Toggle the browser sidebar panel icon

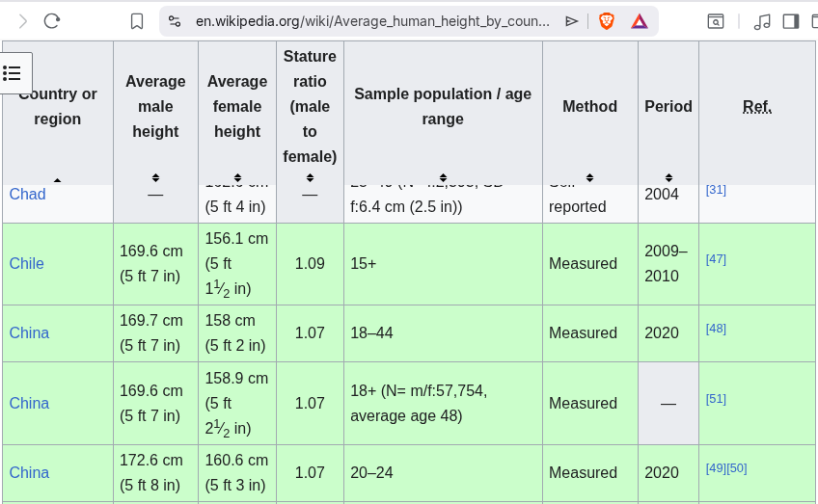click(791, 21)
